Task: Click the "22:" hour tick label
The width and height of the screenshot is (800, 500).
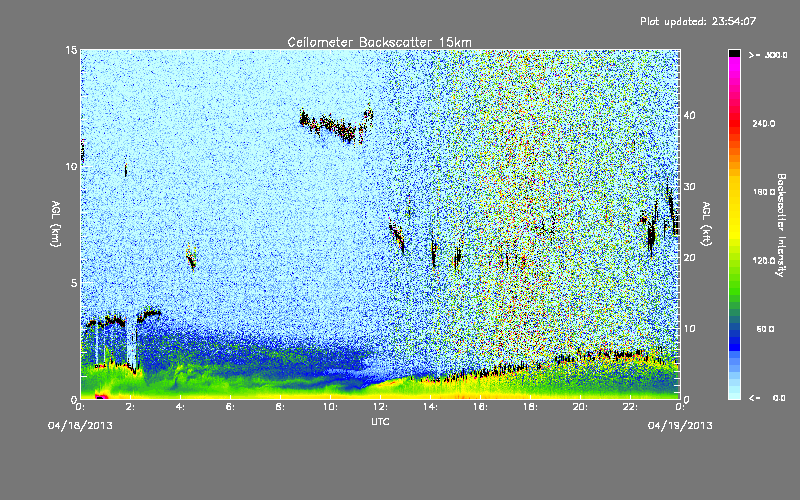Action: 630,407
